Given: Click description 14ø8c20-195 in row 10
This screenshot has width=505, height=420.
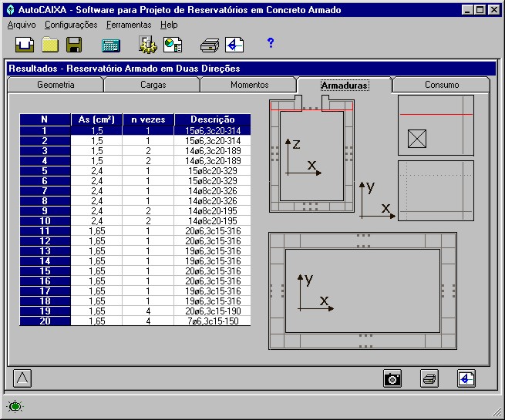Looking at the screenshot, I should tap(213, 220).
